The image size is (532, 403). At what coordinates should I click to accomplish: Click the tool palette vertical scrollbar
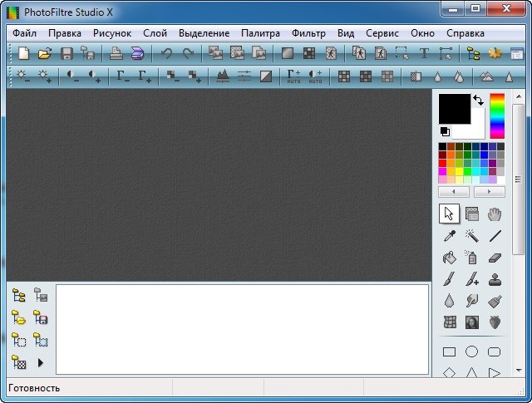pyautogui.click(x=517, y=233)
